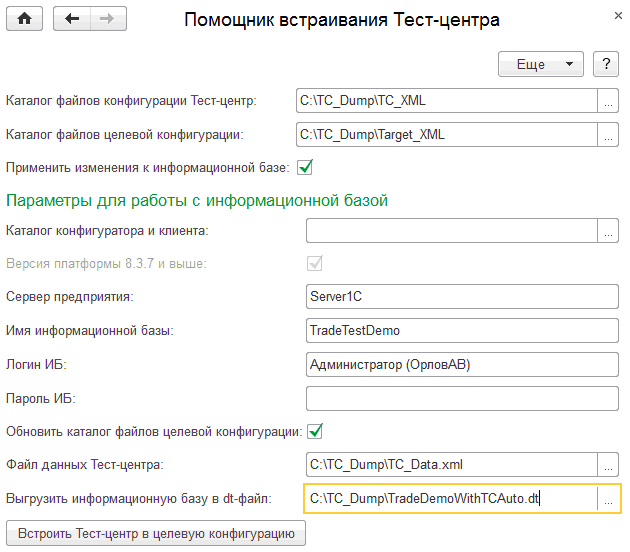Click the Пароль ИБ label
630x552 pixels.
click(41, 398)
